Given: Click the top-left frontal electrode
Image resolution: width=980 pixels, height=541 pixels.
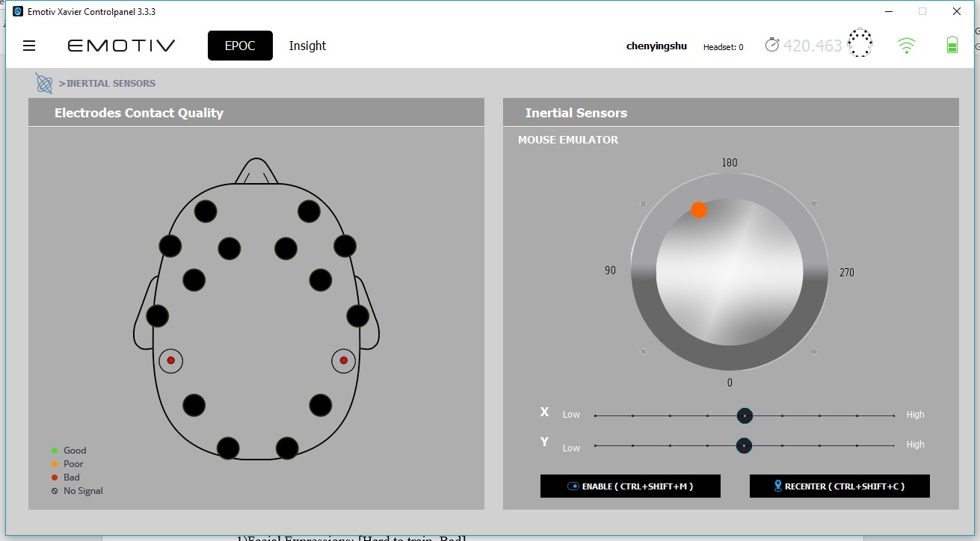Looking at the screenshot, I should coord(206,211).
